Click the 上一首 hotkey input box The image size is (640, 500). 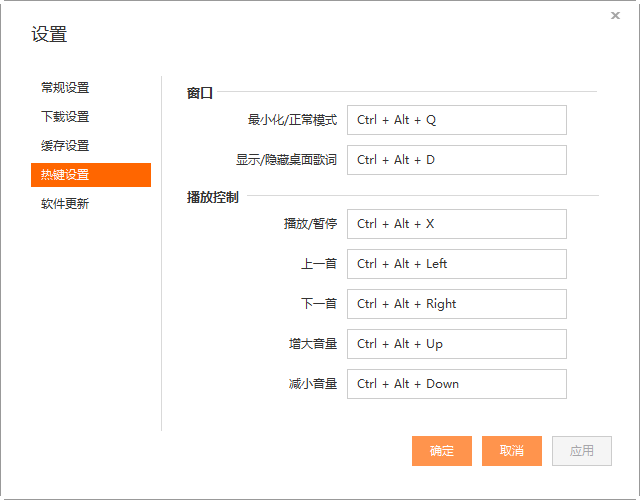click(x=456, y=264)
